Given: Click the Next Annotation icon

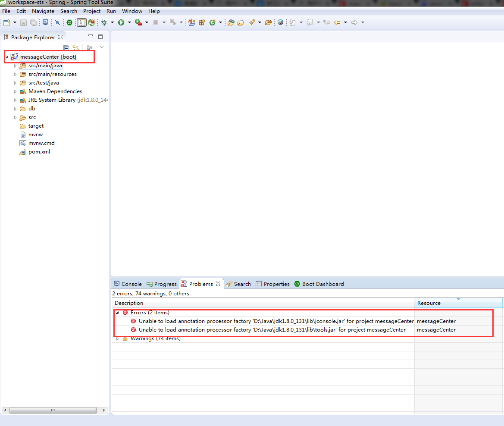Looking at the screenshot, I should (292, 22).
